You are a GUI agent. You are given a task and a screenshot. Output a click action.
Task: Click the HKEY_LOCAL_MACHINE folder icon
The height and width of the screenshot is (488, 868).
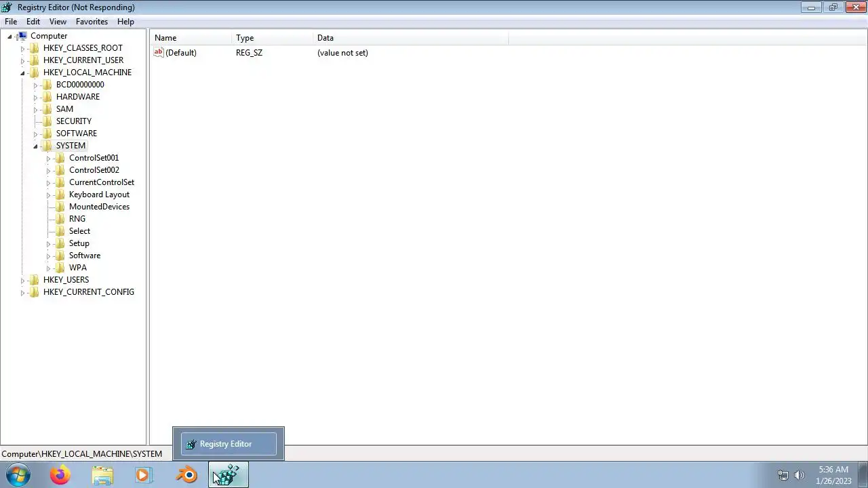(35, 73)
